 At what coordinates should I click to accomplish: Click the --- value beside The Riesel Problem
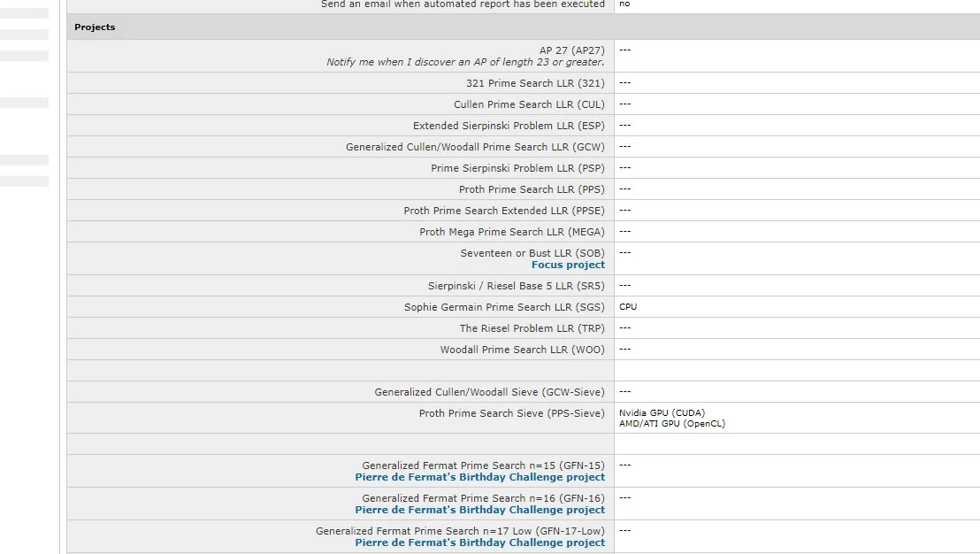click(x=625, y=327)
